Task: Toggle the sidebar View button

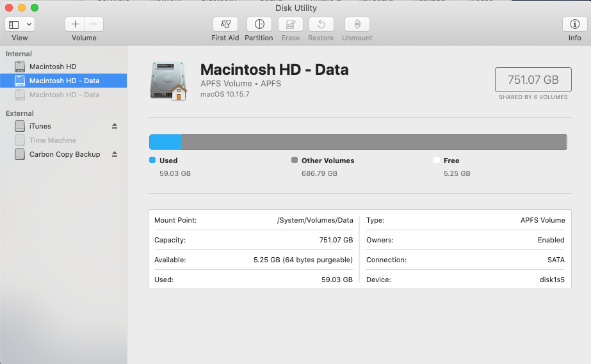Action: coord(14,24)
